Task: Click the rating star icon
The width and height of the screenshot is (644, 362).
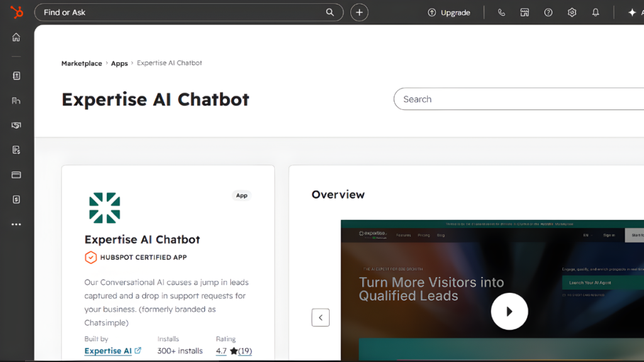Action: tap(234, 351)
